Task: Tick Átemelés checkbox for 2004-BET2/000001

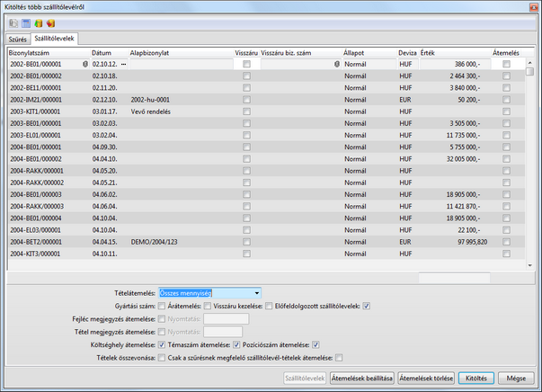Action: coord(506,242)
